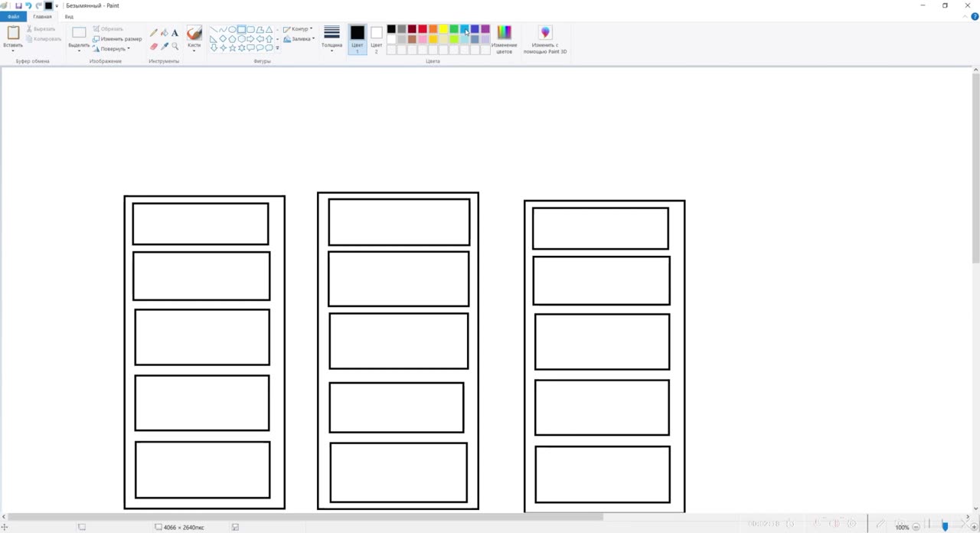Open the Вставить (Paste) dropdown arrow
Image resolution: width=980 pixels, height=533 pixels.
(x=13, y=49)
